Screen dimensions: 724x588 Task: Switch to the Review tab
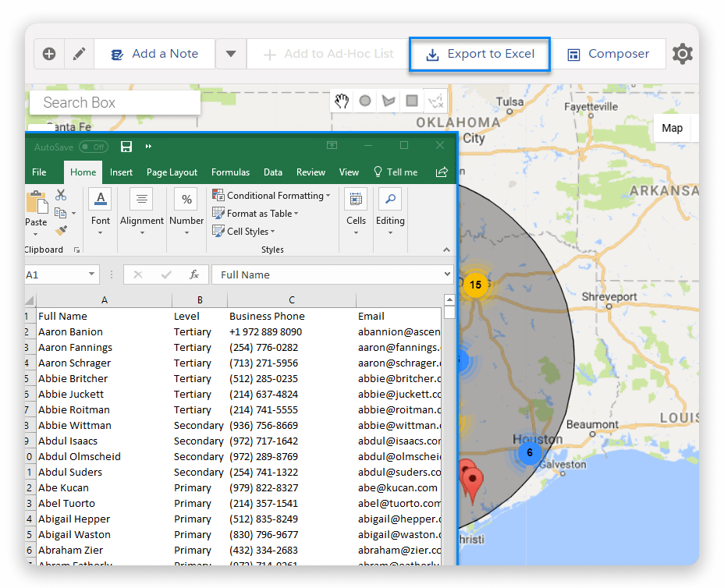pos(311,172)
